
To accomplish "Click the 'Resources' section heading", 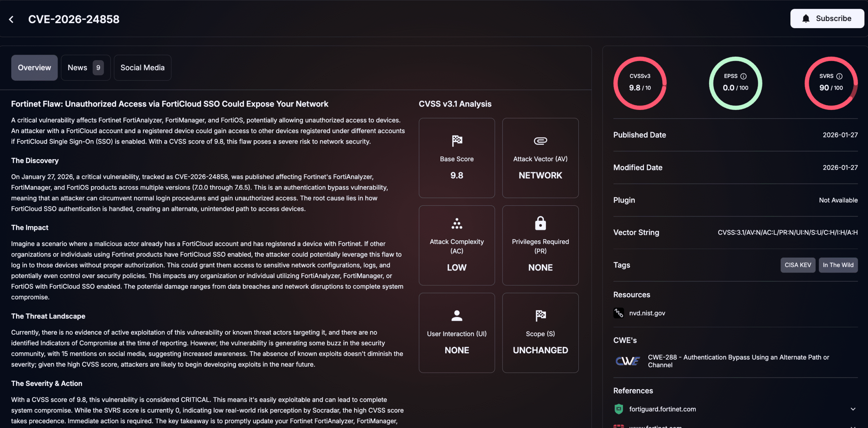I will click(632, 295).
